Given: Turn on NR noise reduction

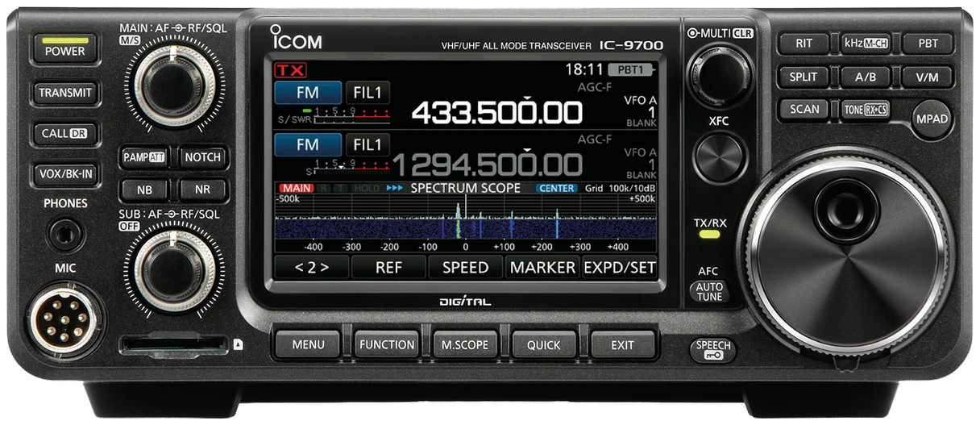Looking at the screenshot, I should click(203, 190).
